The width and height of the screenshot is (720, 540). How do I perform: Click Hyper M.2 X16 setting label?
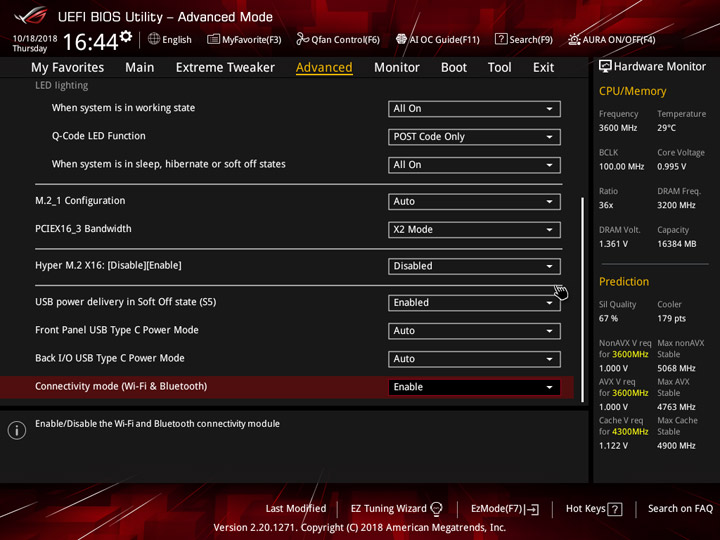pos(108,265)
